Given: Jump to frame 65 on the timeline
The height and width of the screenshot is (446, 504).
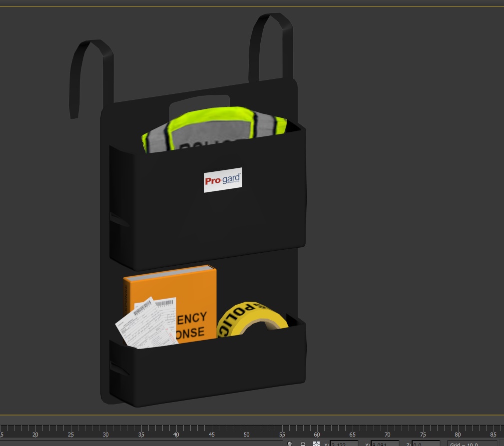Looking at the screenshot, I should (x=352, y=430).
